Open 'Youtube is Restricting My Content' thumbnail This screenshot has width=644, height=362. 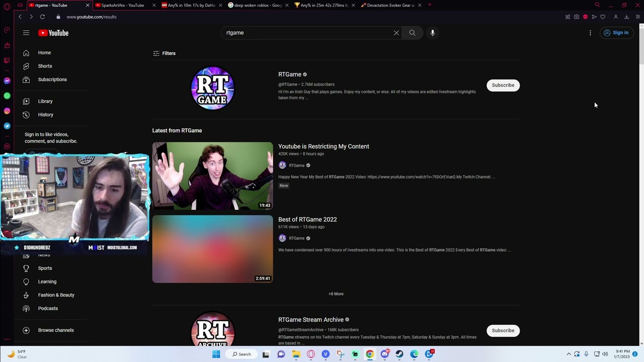click(213, 176)
